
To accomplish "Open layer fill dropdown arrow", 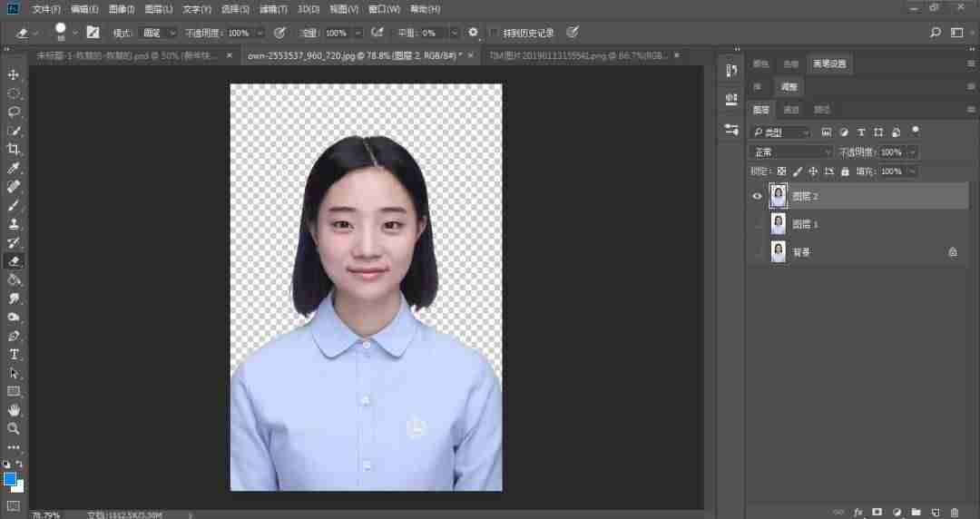I will 913,171.
